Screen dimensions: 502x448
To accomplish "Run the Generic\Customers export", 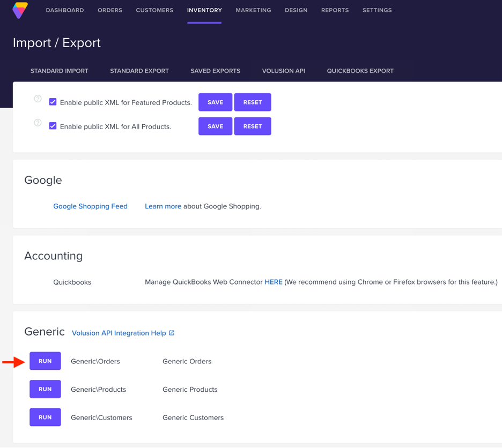I will click(45, 417).
